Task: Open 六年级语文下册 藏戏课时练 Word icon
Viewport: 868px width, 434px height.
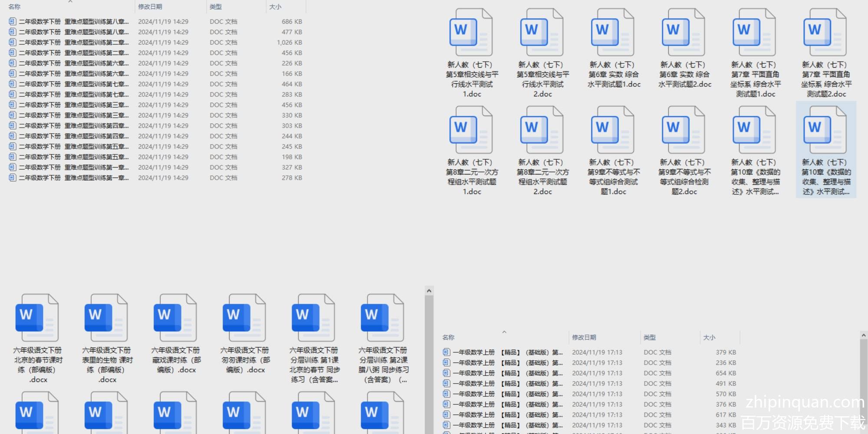Action: [x=175, y=318]
